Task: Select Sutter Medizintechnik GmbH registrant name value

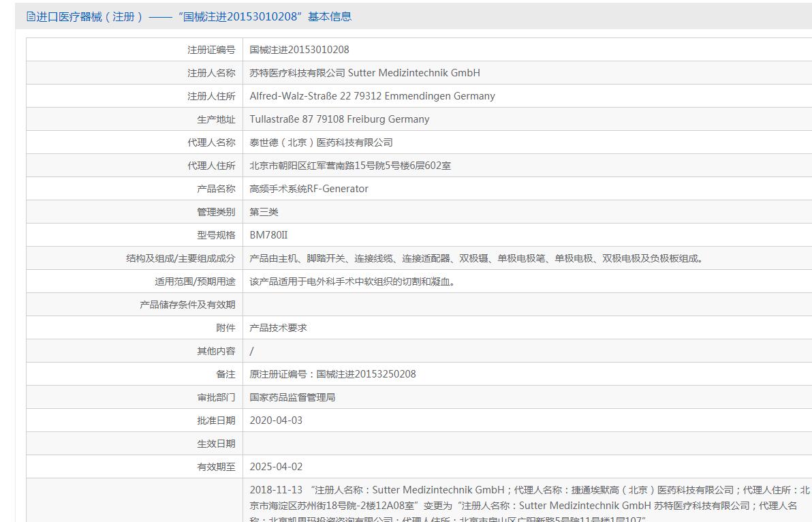Action: pos(364,73)
